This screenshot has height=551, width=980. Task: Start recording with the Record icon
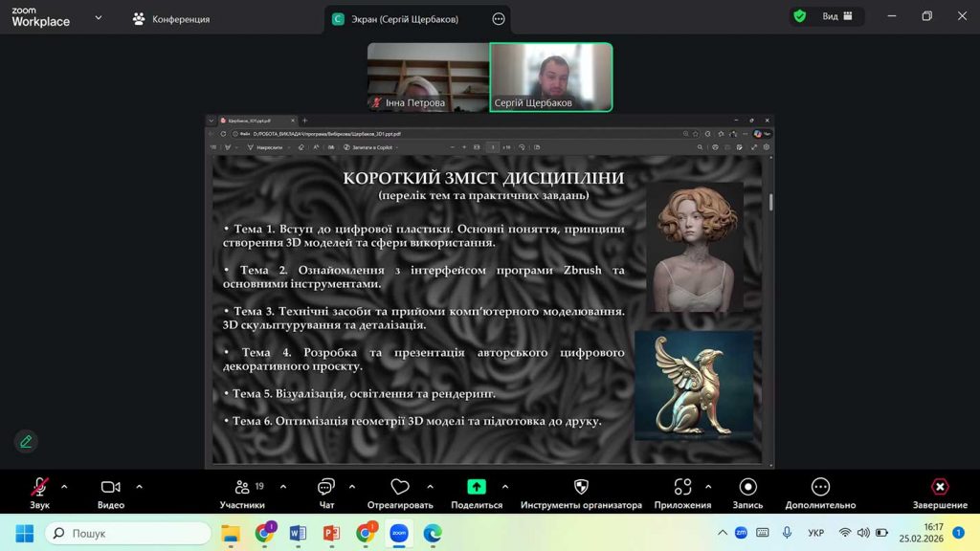(748, 487)
